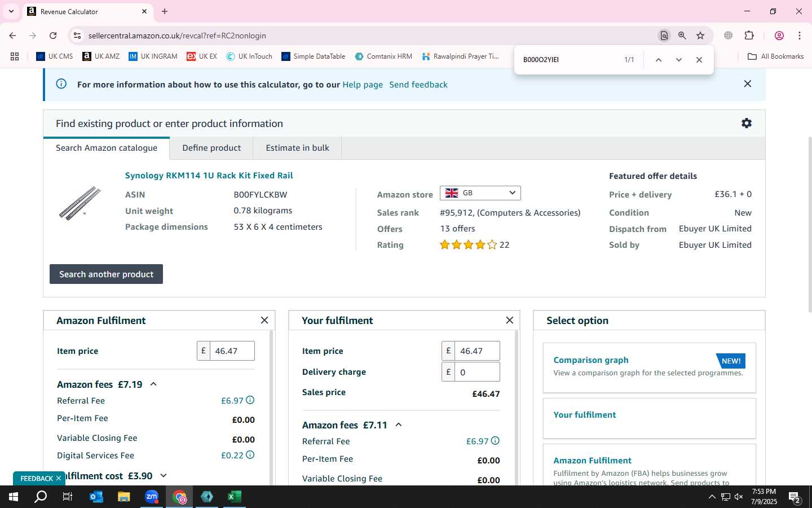This screenshot has height=508, width=812.
Task: Open Zoom from the taskbar
Action: [x=152, y=497]
